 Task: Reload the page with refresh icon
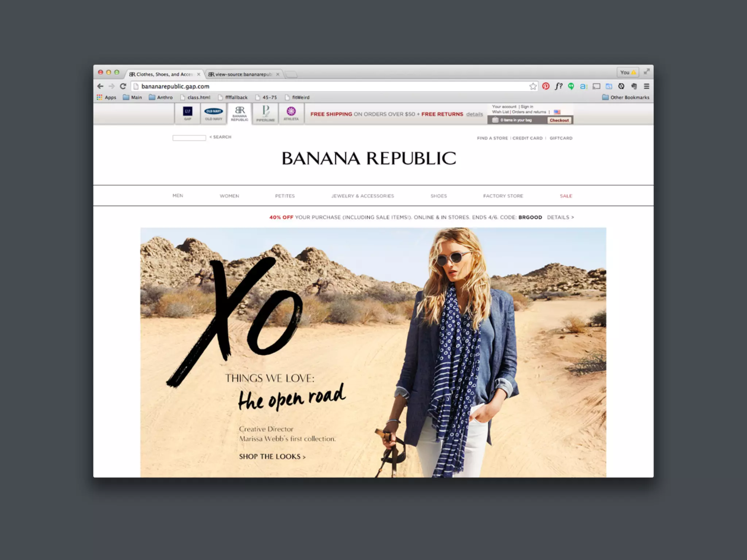(123, 86)
